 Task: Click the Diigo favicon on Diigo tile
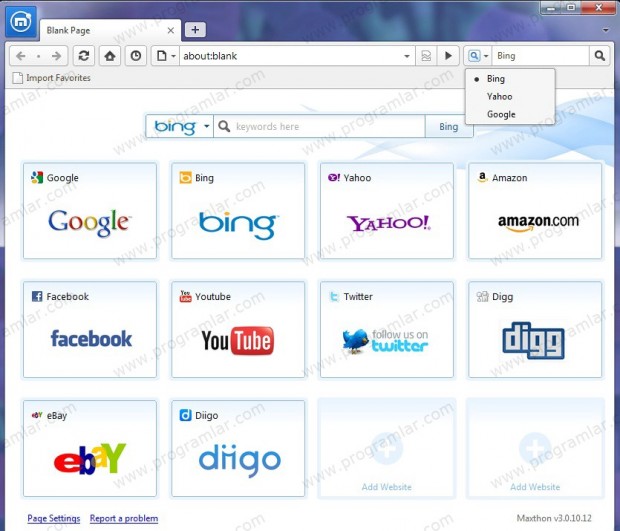185,415
